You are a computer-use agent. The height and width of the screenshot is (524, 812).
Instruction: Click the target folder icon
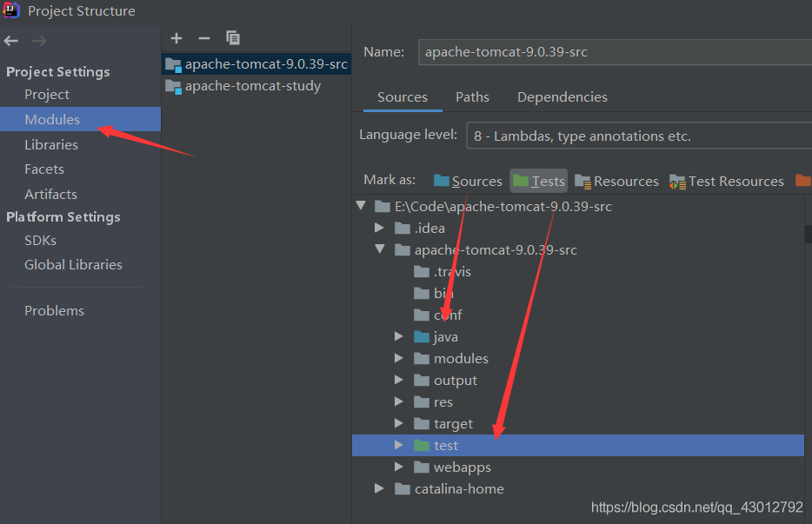tap(422, 423)
